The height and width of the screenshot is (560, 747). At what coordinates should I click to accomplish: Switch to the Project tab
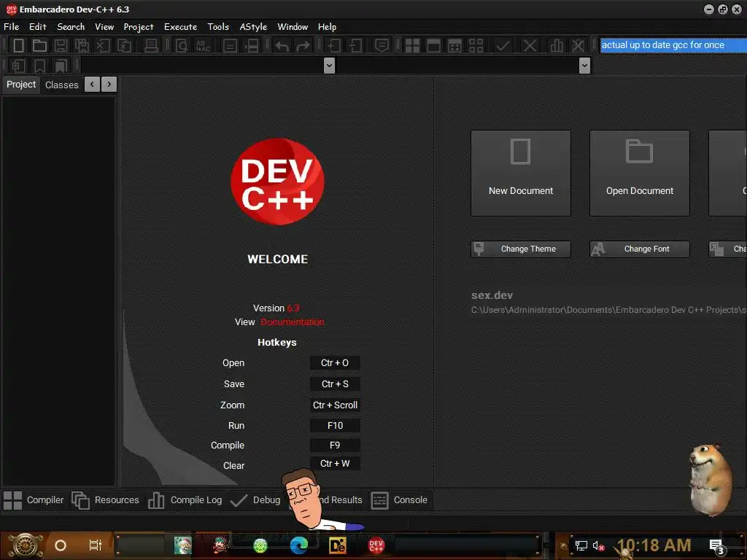point(21,85)
